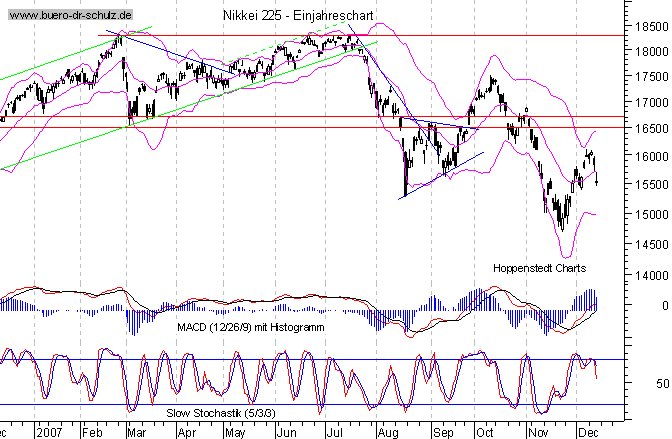Choose the Oct label on time axis
The width and height of the screenshot is (672, 439).
(485, 432)
